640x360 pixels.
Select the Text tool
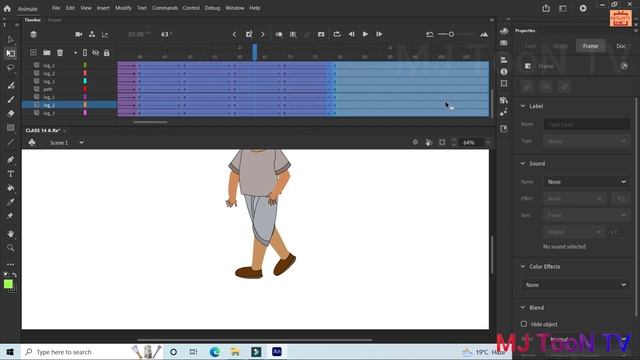(11, 174)
